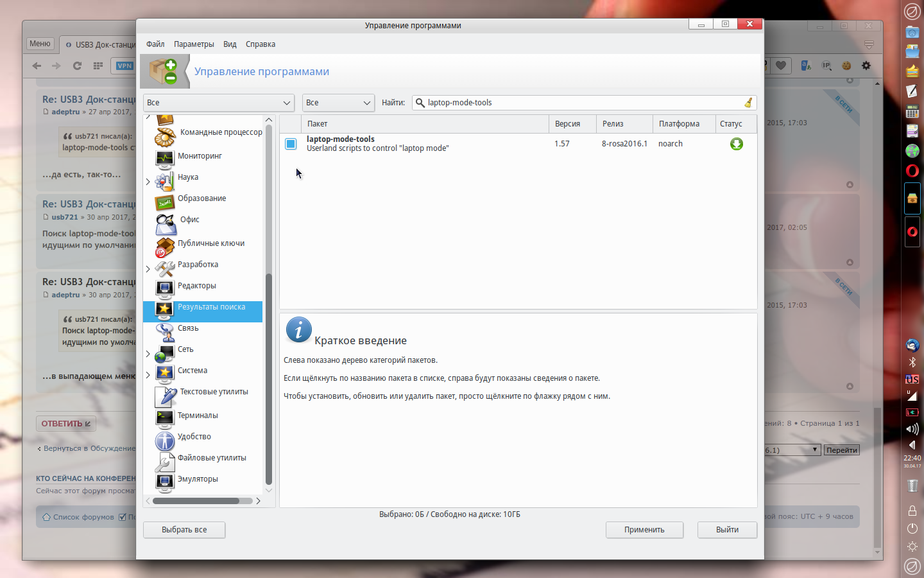This screenshot has width=924, height=578.
Task: Click the cookie extension icon in the browser
Action: pos(846,66)
